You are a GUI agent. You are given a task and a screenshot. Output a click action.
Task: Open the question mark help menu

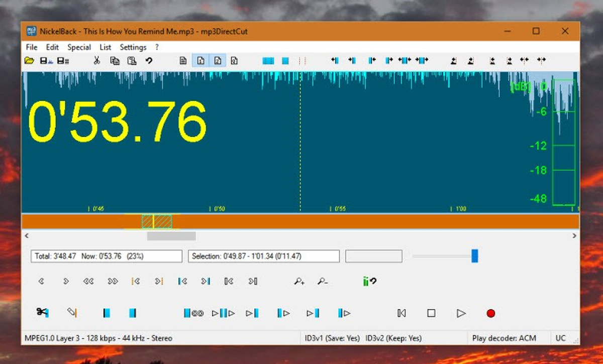157,47
